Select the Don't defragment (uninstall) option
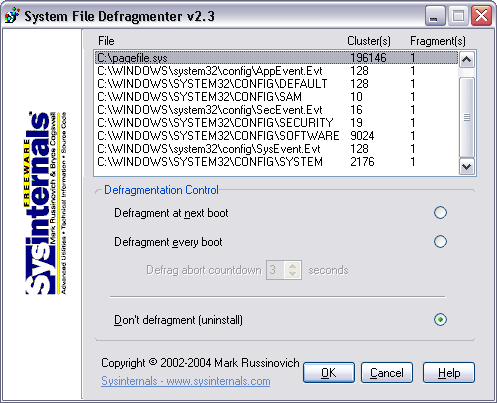The width and height of the screenshot is (497, 403). (x=440, y=320)
